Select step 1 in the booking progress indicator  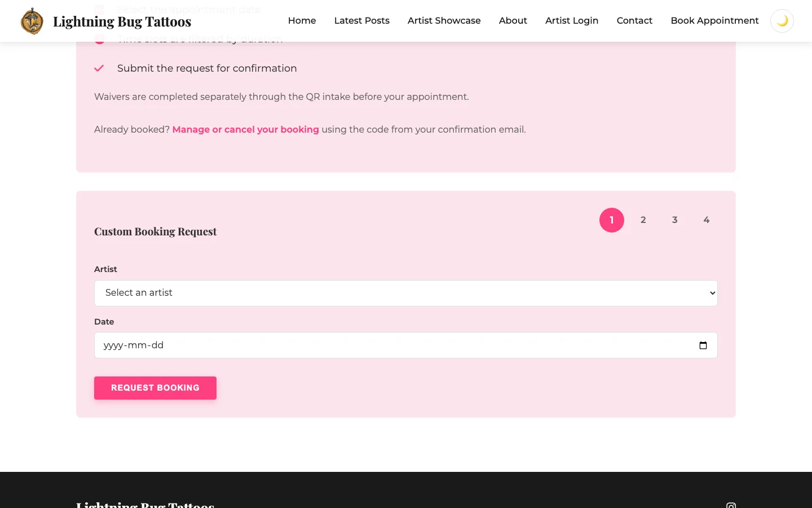[x=612, y=220]
